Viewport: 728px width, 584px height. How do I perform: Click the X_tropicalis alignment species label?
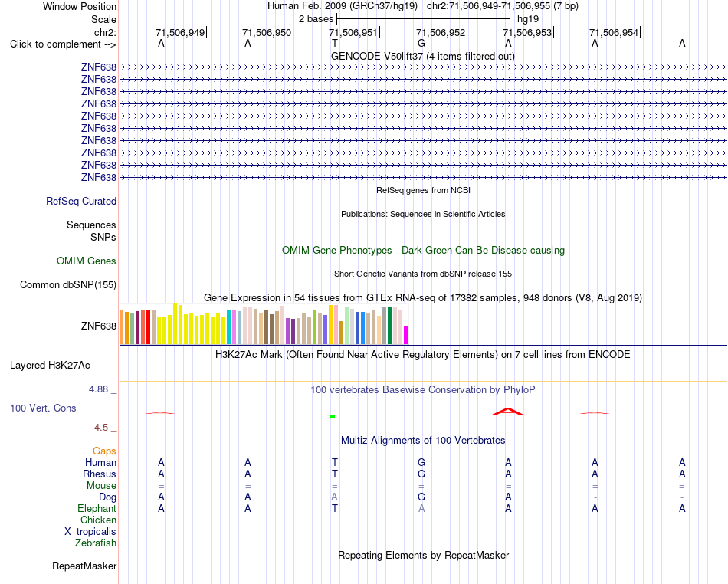(90, 532)
